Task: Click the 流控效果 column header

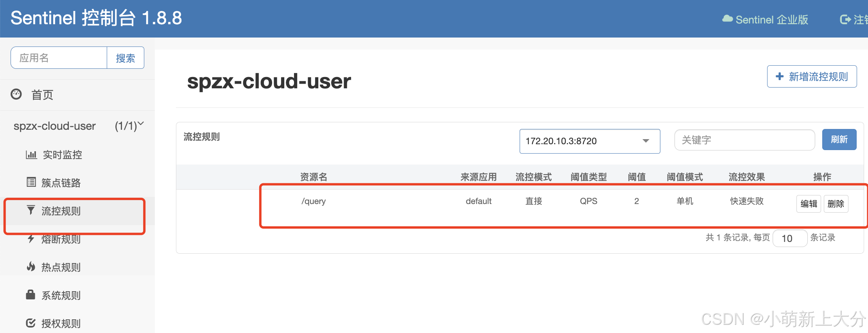Action: point(747,177)
